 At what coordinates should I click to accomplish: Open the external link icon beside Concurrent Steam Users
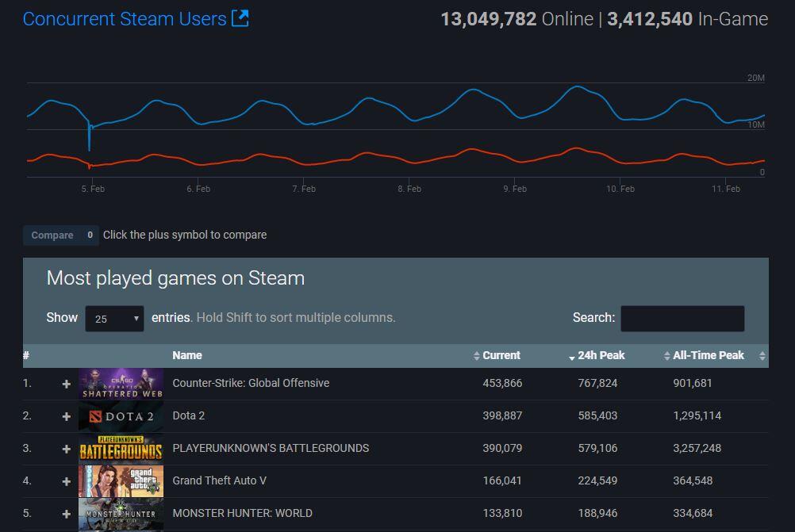click(240, 18)
